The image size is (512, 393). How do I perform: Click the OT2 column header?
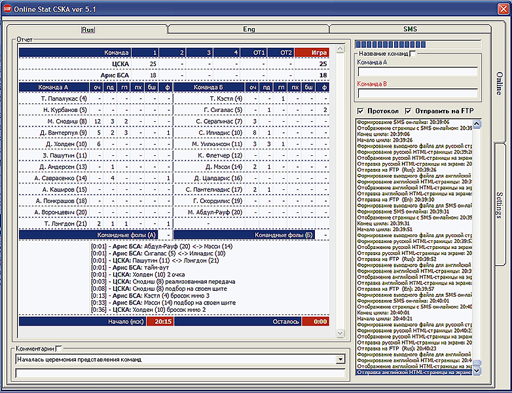281,52
